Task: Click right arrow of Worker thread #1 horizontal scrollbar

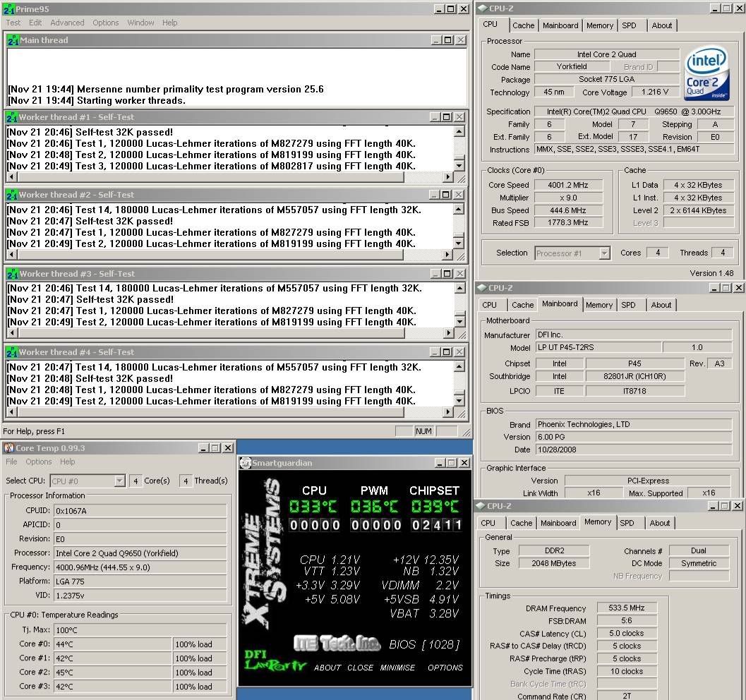Action: (x=447, y=177)
